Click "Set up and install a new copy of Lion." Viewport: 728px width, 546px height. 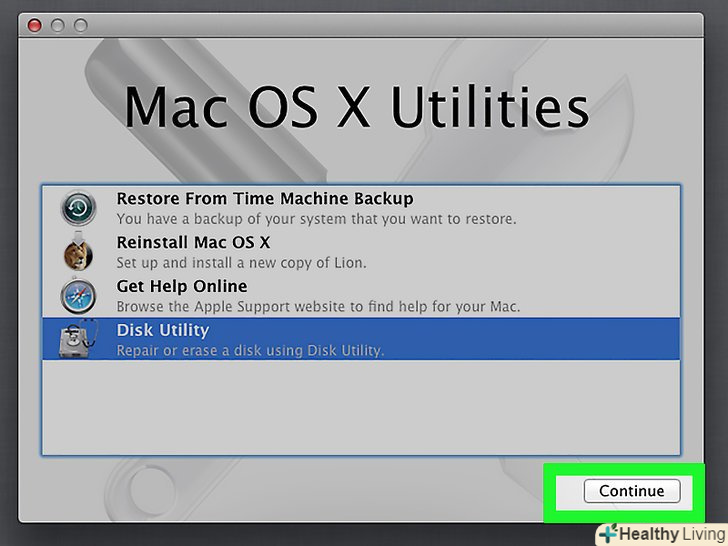coord(241,263)
